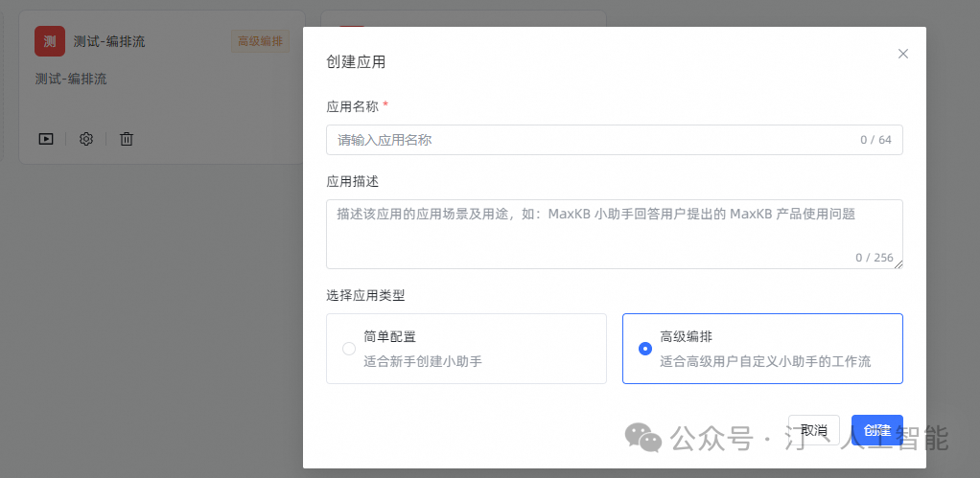This screenshot has width=980, height=478.
Task: Click the WeChat logo watermark icon
Action: 643,437
